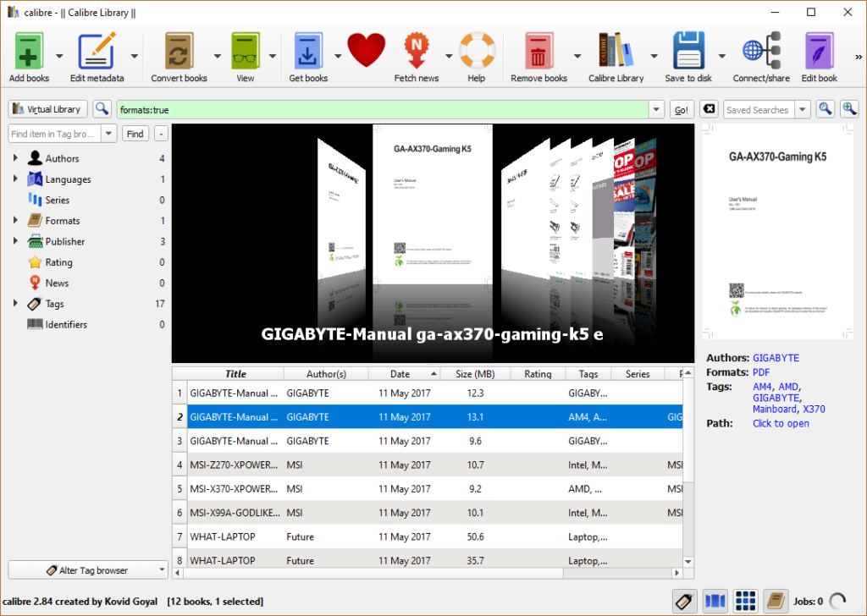Expand the Authors category

click(15, 158)
